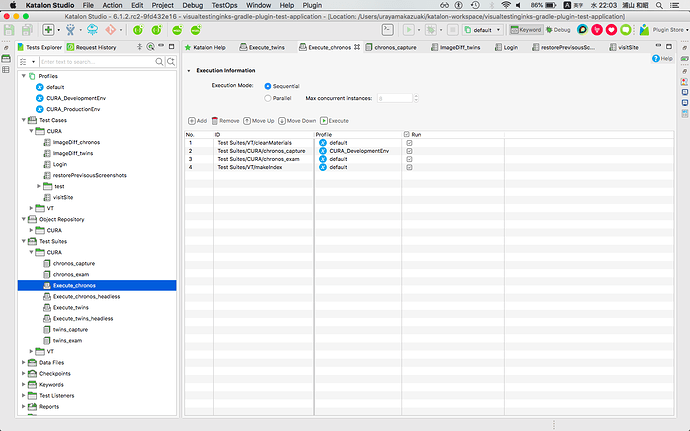The height and width of the screenshot is (431, 690).
Task: Click the Max concurrent instances stepper arrows
Action: [416, 98]
